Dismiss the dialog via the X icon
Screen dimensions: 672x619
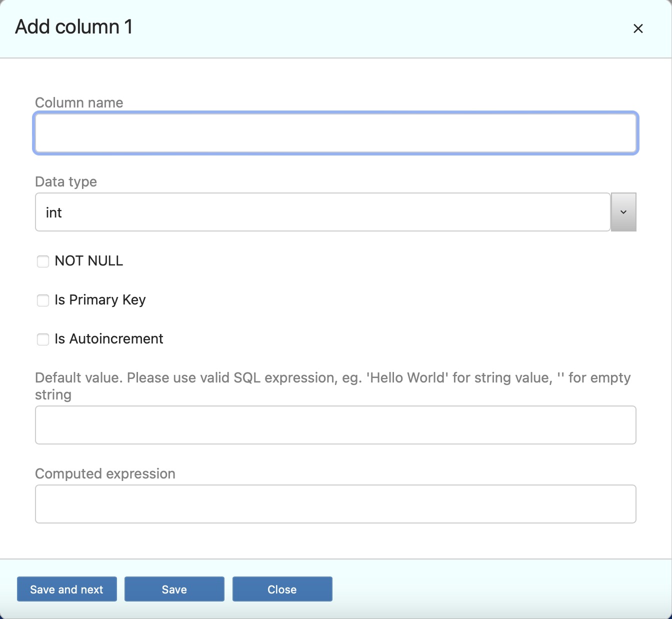click(x=638, y=28)
